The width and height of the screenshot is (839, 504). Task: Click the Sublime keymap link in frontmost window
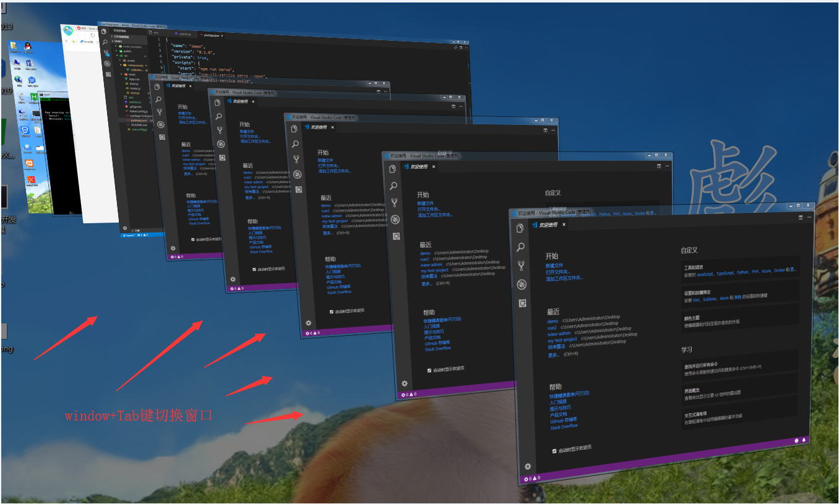tap(711, 298)
